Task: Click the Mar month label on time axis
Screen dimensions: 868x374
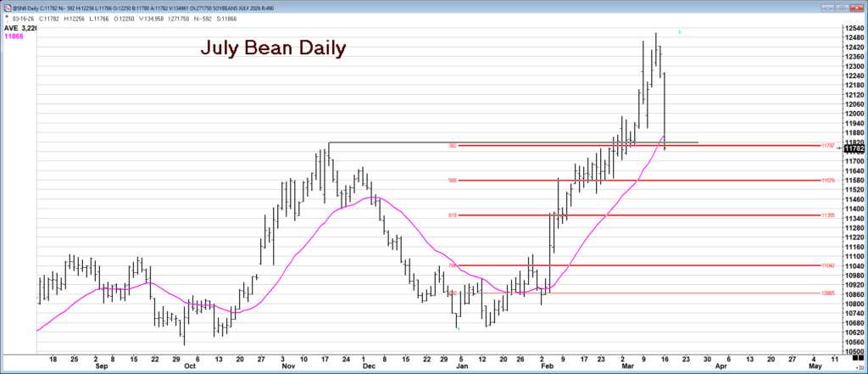Action: 628,367
